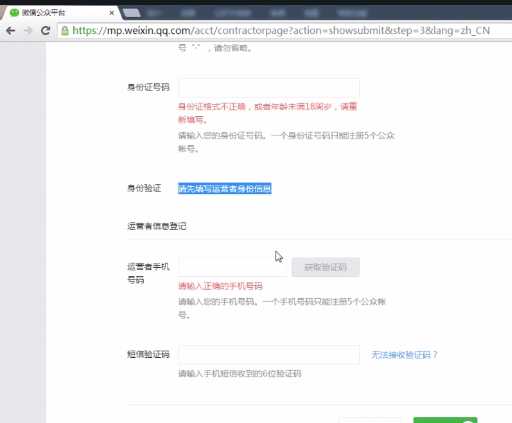Click the green button at page bottom
This screenshot has height=423, width=512.
[x=445, y=420]
